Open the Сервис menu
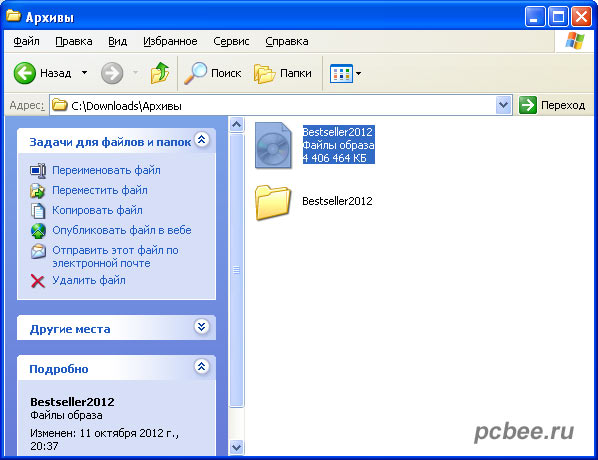Viewport: 598px width, 460px height. 231,41
